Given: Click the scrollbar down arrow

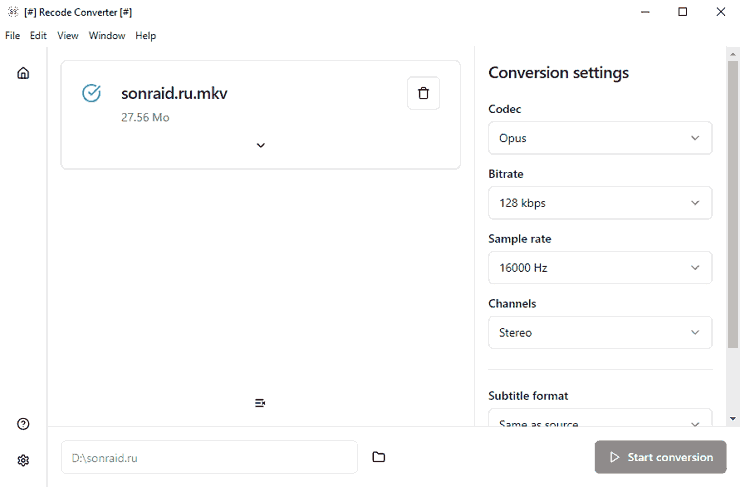Looking at the screenshot, I should point(732,419).
